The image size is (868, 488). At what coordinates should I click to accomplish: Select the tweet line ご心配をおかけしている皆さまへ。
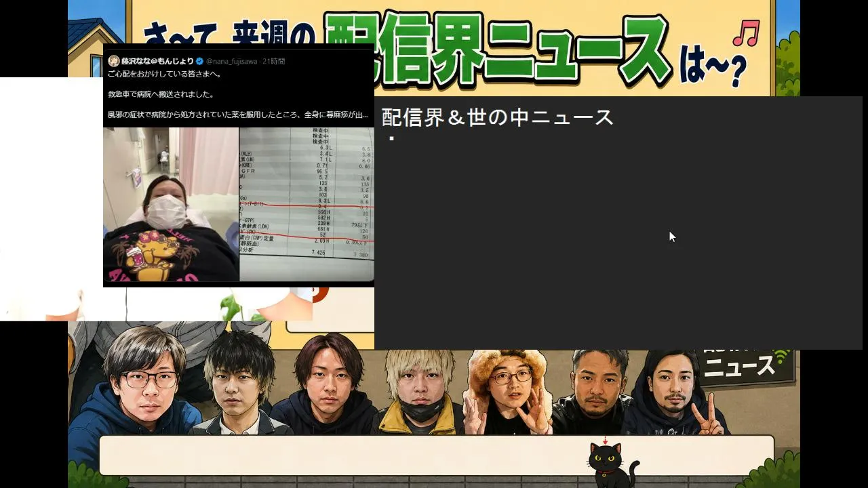click(165, 74)
